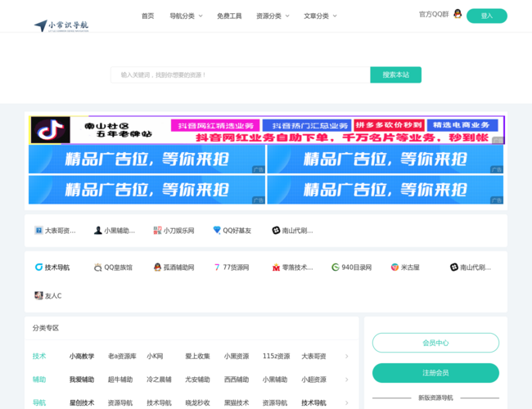
Task: Click the top-left 精品广告位 banner
Action: (x=147, y=159)
